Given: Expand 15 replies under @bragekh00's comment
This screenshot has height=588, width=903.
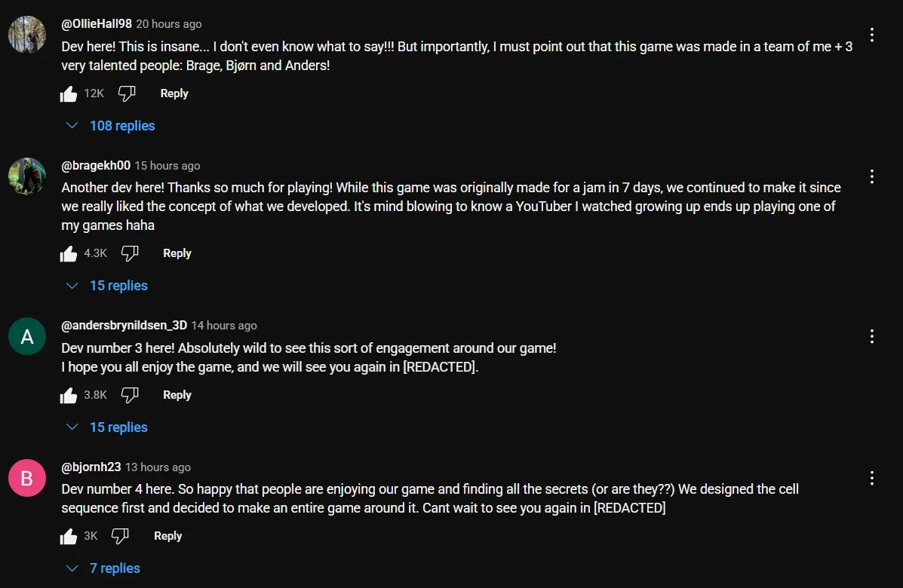Looking at the screenshot, I should click(x=107, y=286).
